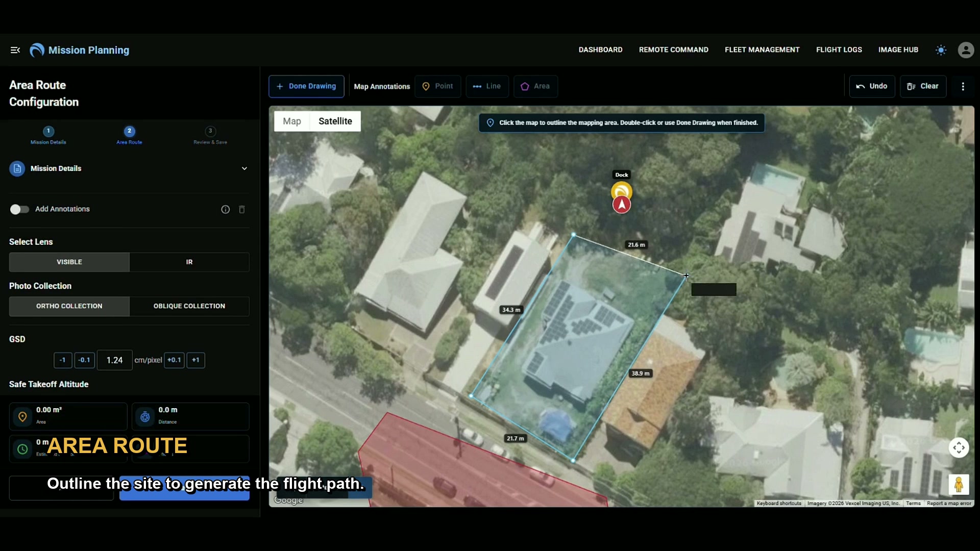Viewport: 980px width, 551px height.
Task: Click the Street View pegman icon
Action: 959,484
